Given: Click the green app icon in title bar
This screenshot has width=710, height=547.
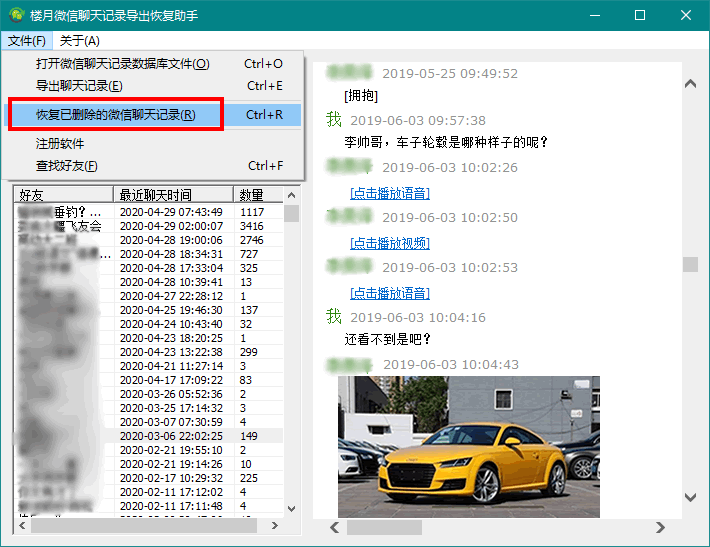Looking at the screenshot, I should tap(15, 15).
